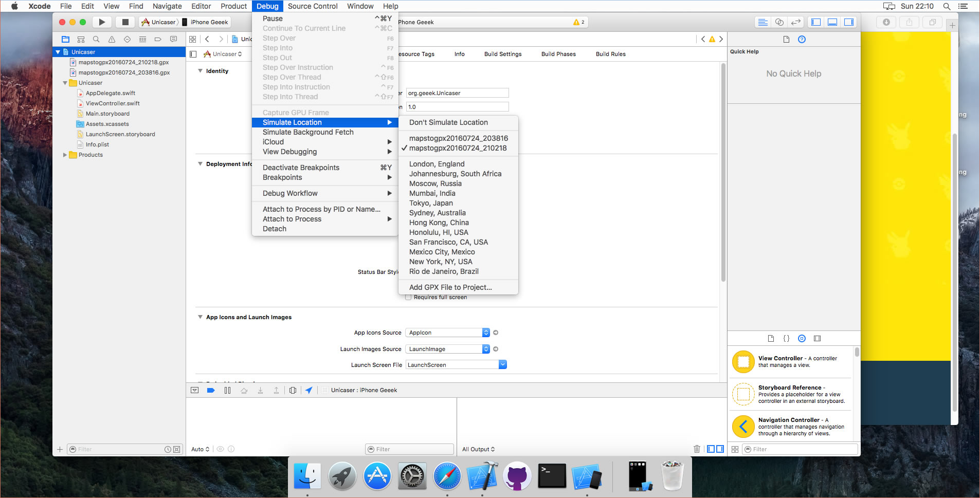Click the Step into button in debug bar

(260, 390)
